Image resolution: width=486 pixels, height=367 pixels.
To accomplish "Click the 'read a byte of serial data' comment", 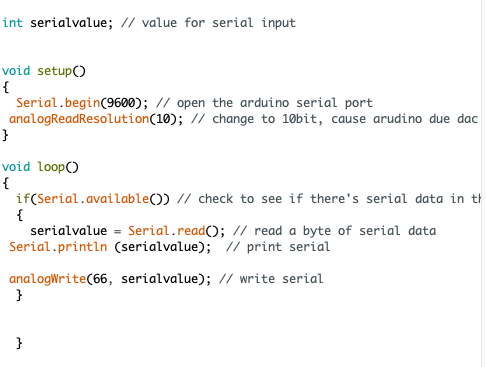I will pyautogui.click(x=345, y=231).
